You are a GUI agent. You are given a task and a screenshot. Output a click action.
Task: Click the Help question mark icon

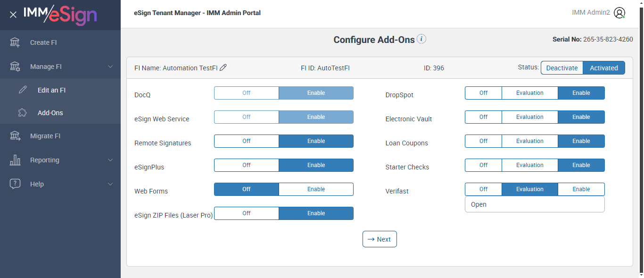pyautogui.click(x=15, y=184)
